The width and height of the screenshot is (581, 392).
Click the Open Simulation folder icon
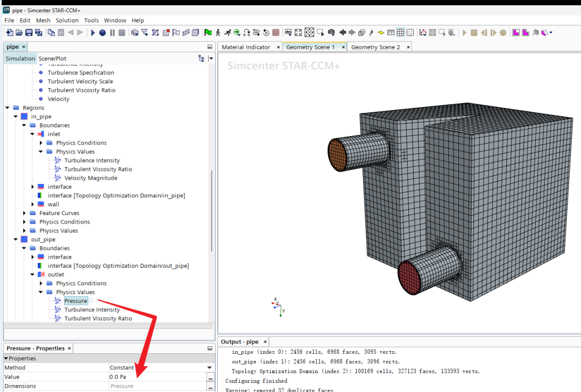click(19, 33)
